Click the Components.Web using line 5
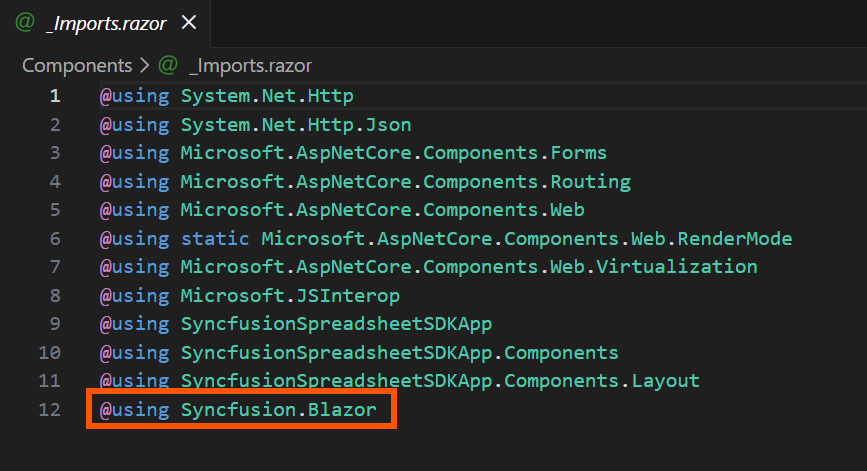The image size is (867, 471). [342, 210]
